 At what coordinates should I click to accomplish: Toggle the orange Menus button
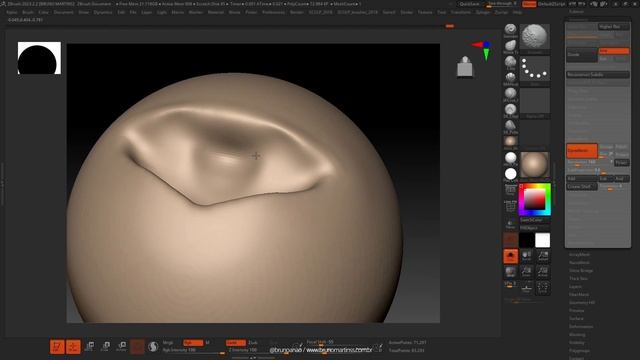[x=529, y=4]
